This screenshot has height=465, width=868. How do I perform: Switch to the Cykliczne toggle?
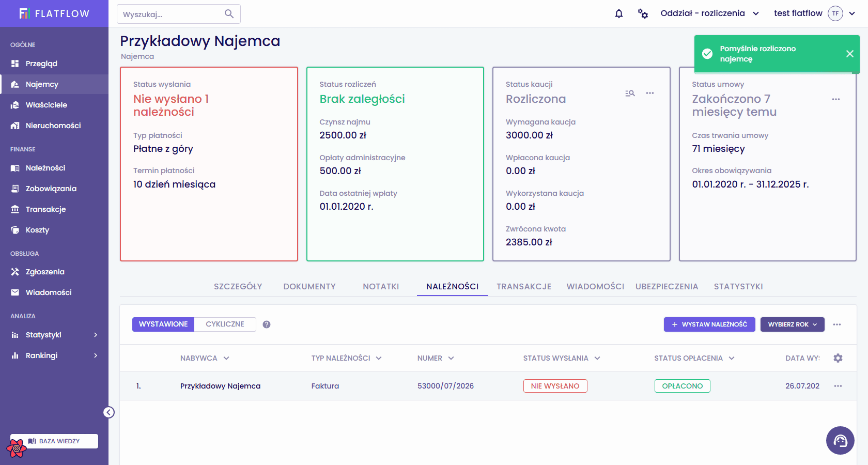coord(225,324)
